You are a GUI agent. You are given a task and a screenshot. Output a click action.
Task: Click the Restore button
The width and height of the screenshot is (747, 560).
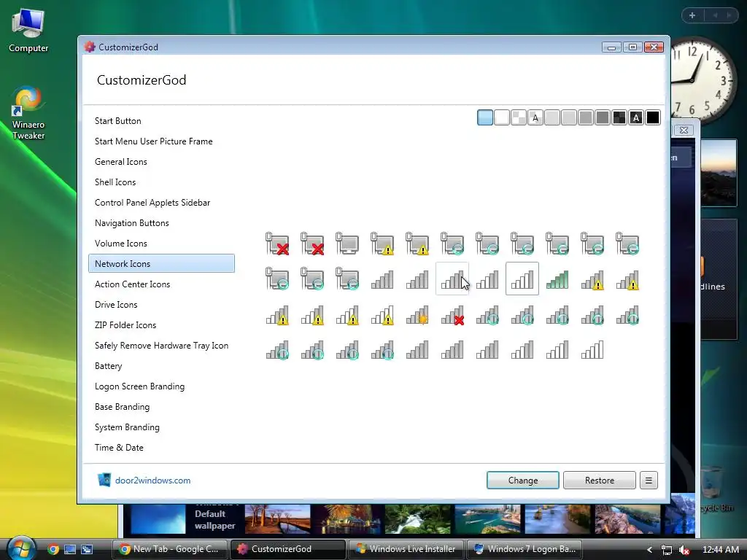point(600,480)
